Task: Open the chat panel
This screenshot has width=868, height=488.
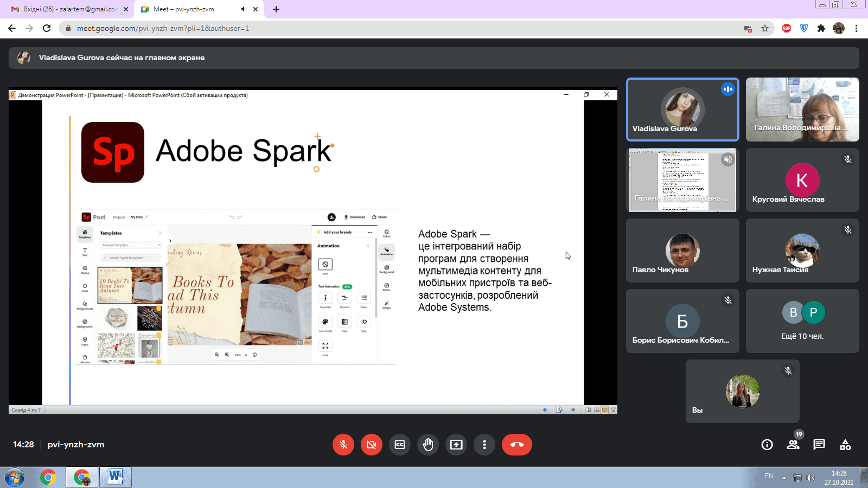Action: point(819,445)
